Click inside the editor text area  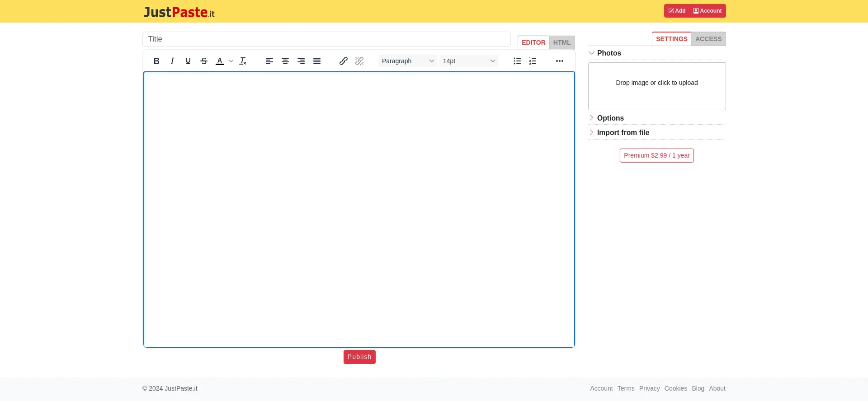pos(359,210)
